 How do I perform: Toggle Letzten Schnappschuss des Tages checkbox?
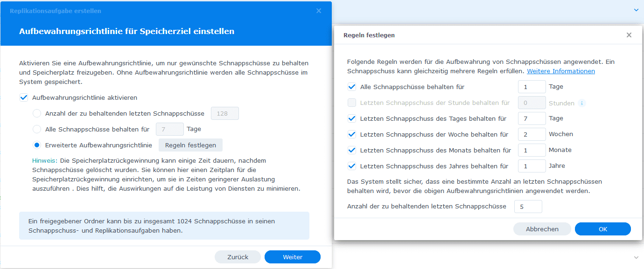[x=352, y=118]
